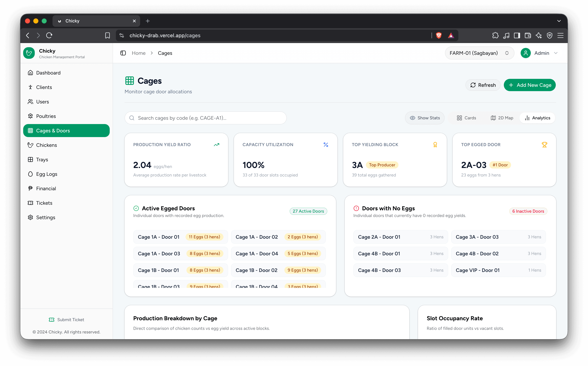Switch to 2D Map view
Image resolution: width=588 pixels, height=366 pixels.
502,118
